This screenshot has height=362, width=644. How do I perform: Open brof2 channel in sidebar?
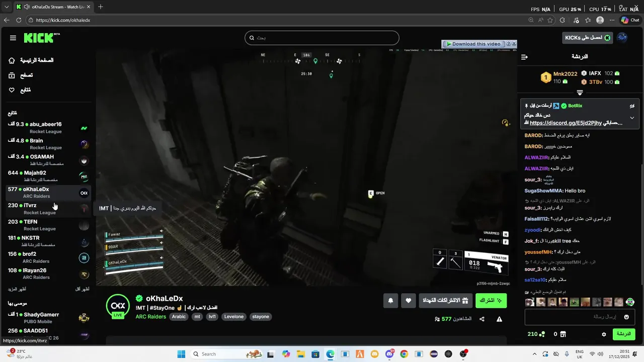[x=48, y=257]
